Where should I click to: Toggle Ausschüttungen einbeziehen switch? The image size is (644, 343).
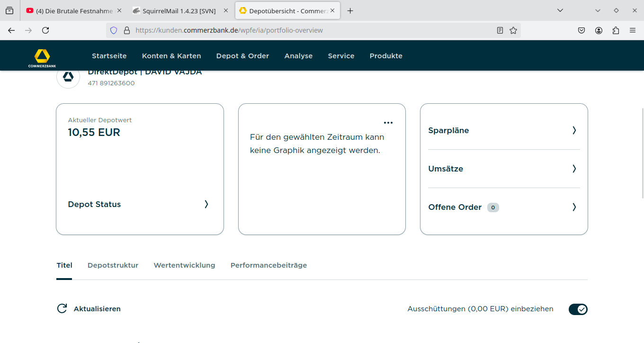(578, 309)
